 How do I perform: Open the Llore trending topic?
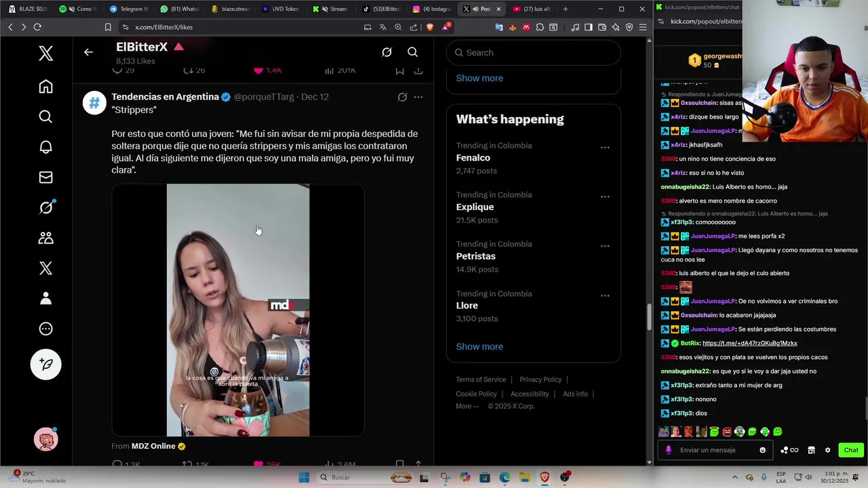coord(467,306)
